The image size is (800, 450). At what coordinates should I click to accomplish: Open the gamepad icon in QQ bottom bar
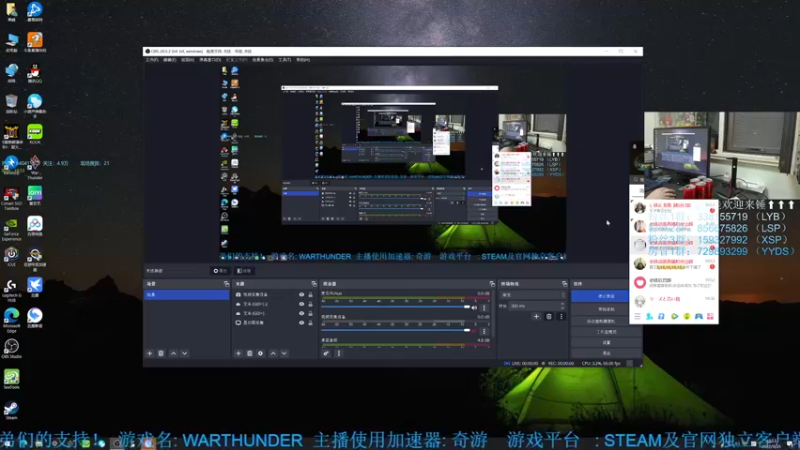[x=698, y=316]
